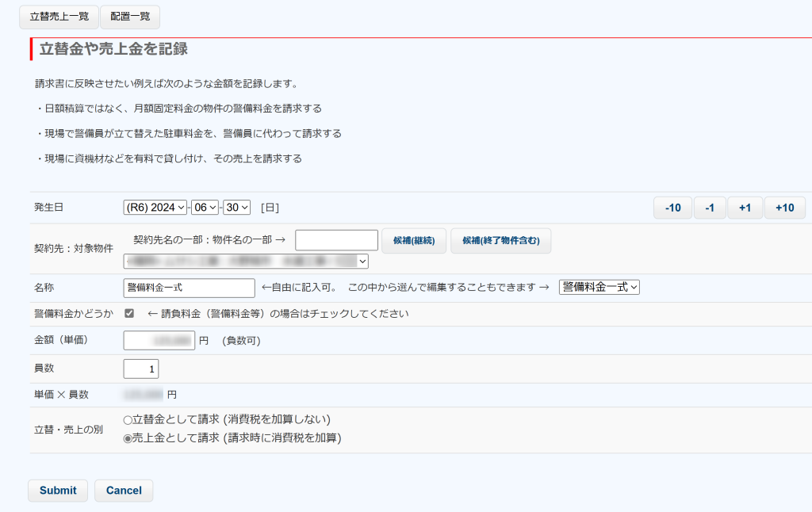Select 立替金として請求 radio option
Screen dimensions: 812x512
tap(128, 420)
